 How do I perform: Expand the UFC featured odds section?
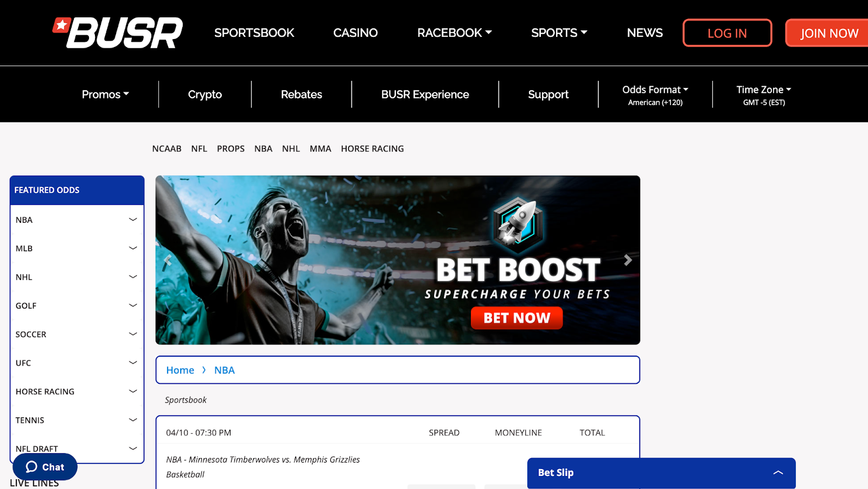coord(77,363)
